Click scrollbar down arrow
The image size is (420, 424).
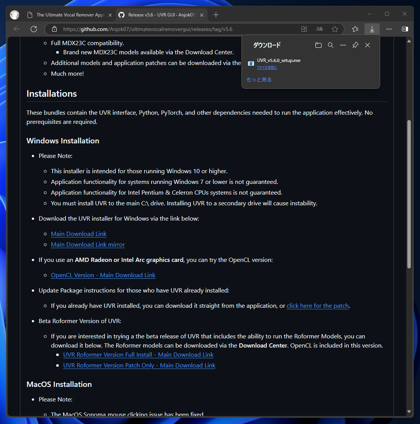pyautogui.click(x=409, y=412)
